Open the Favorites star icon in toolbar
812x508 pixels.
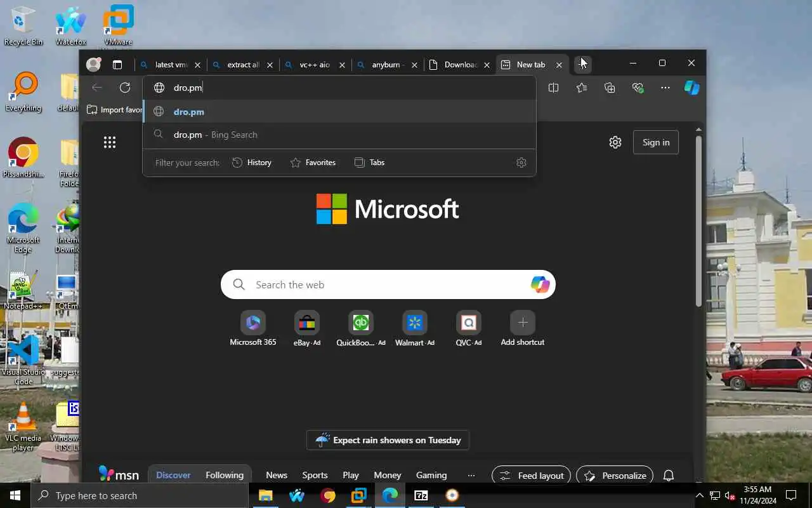(x=582, y=88)
